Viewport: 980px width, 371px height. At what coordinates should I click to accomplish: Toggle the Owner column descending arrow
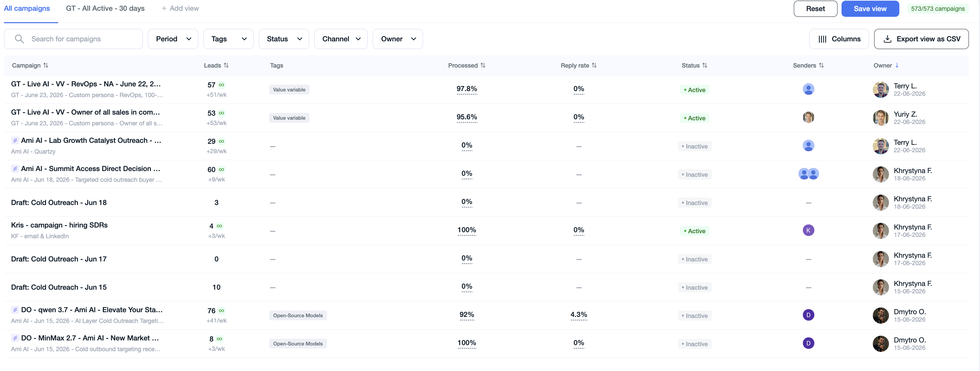click(897, 66)
